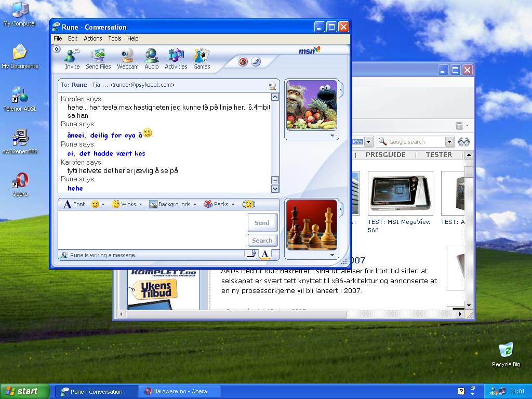Image resolution: width=532 pixels, height=399 pixels.
Task: Collapse the contact display picture panel
Action: (341, 90)
